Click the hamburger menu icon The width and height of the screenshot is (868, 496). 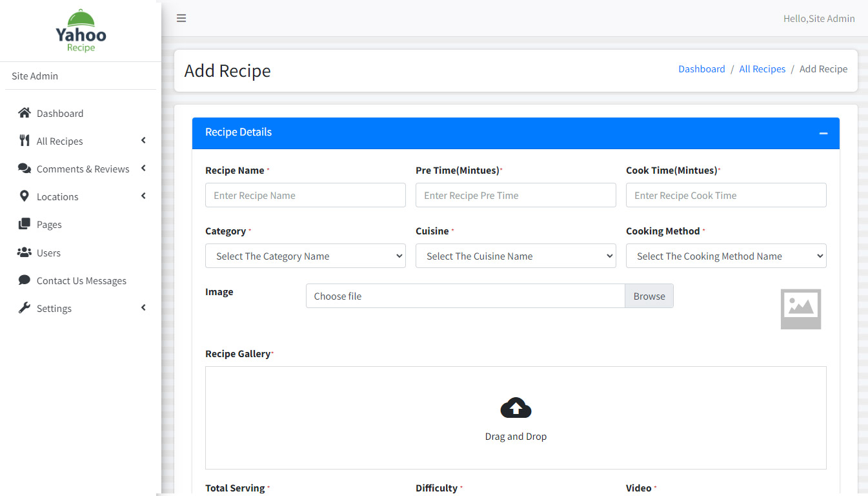coord(181,18)
